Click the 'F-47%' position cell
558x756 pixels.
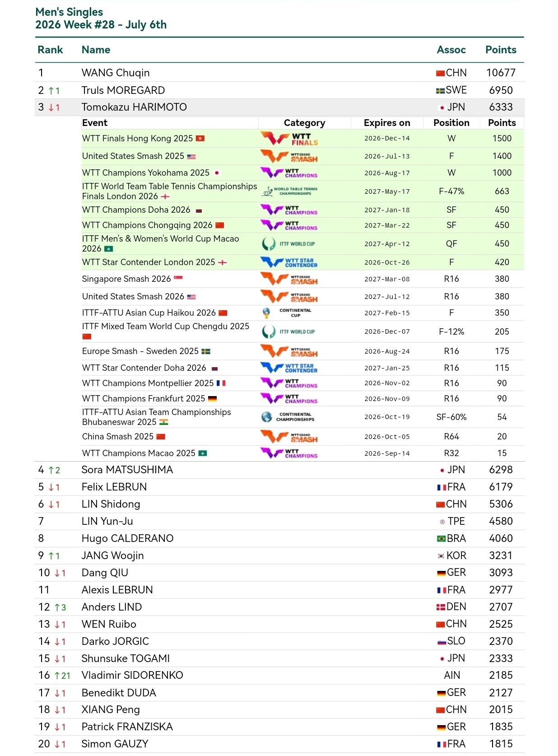pos(451,191)
